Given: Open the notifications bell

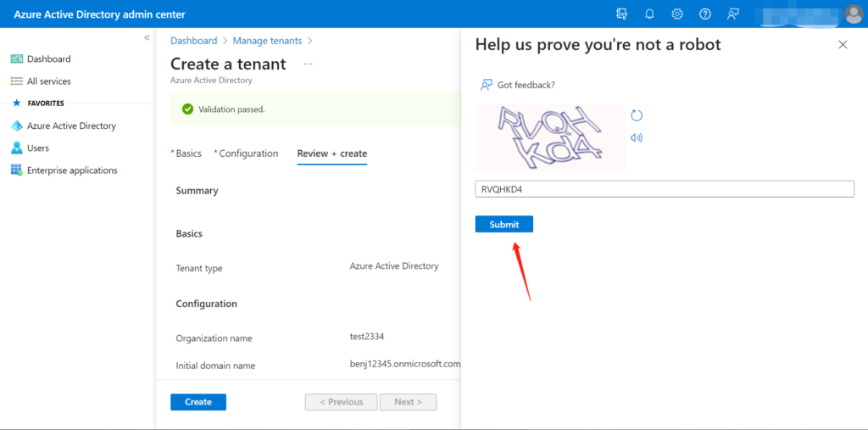Looking at the screenshot, I should point(649,14).
